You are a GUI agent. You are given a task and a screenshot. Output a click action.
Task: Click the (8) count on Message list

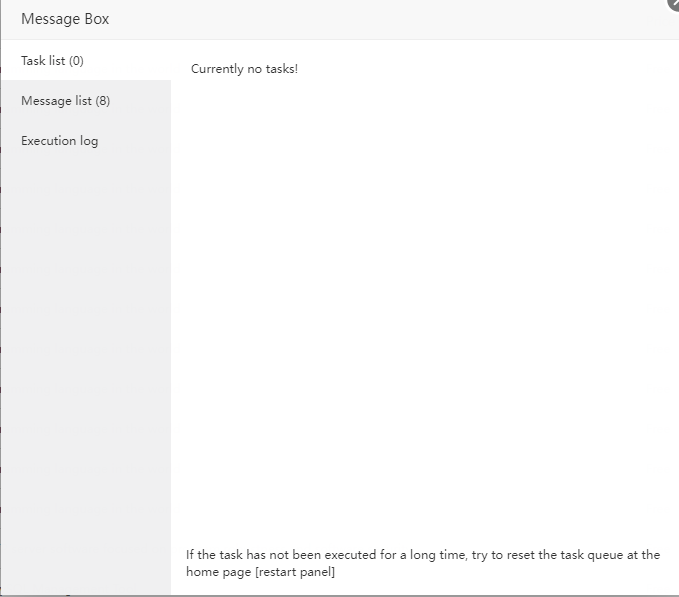(102, 101)
